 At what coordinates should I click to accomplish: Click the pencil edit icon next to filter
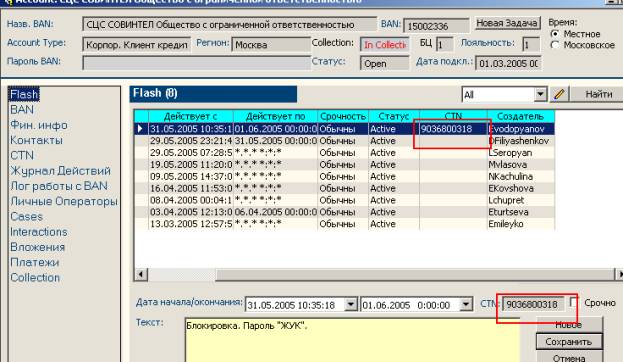pyautogui.click(x=559, y=94)
